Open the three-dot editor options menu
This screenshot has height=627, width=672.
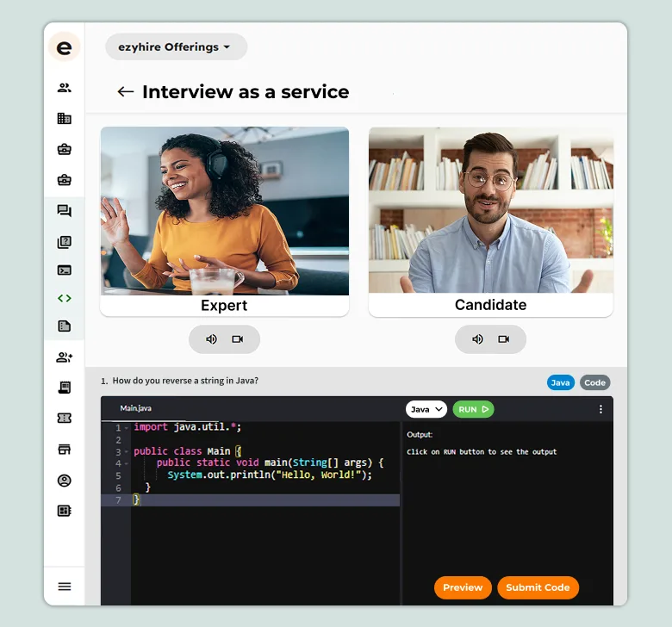[x=600, y=410]
